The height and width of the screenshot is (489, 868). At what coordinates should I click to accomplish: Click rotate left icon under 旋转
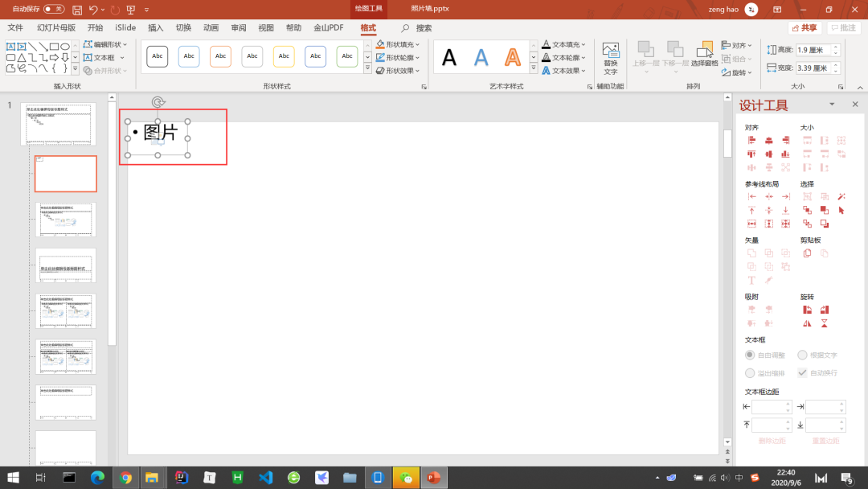pyautogui.click(x=807, y=310)
